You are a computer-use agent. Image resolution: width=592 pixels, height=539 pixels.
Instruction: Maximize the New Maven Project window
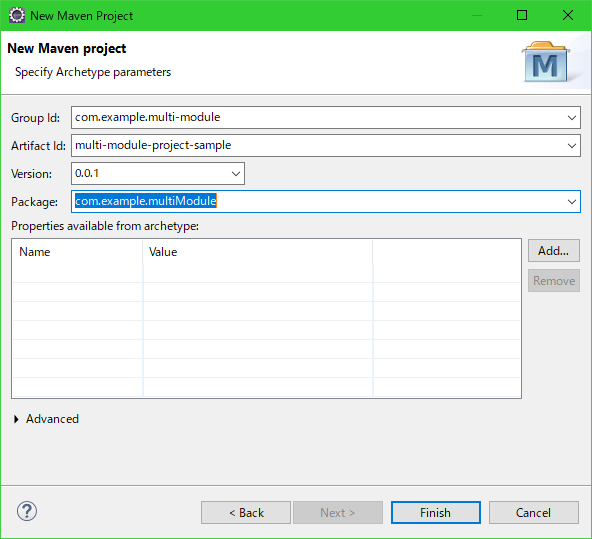522,15
